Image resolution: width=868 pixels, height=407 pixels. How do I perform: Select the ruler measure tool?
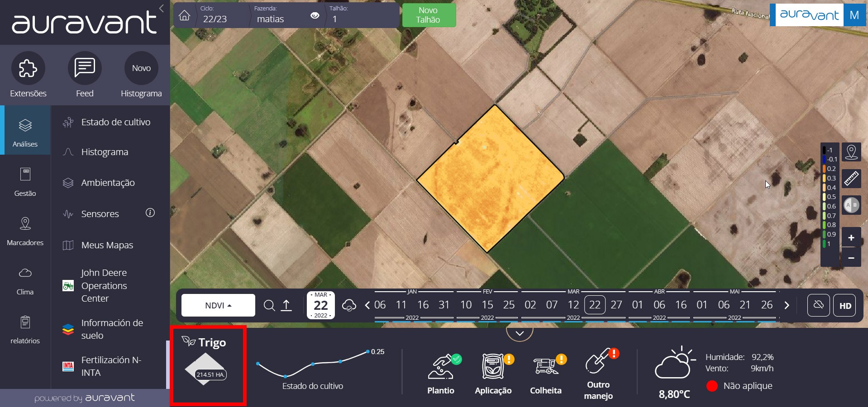pyautogui.click(x=851, y=179)
